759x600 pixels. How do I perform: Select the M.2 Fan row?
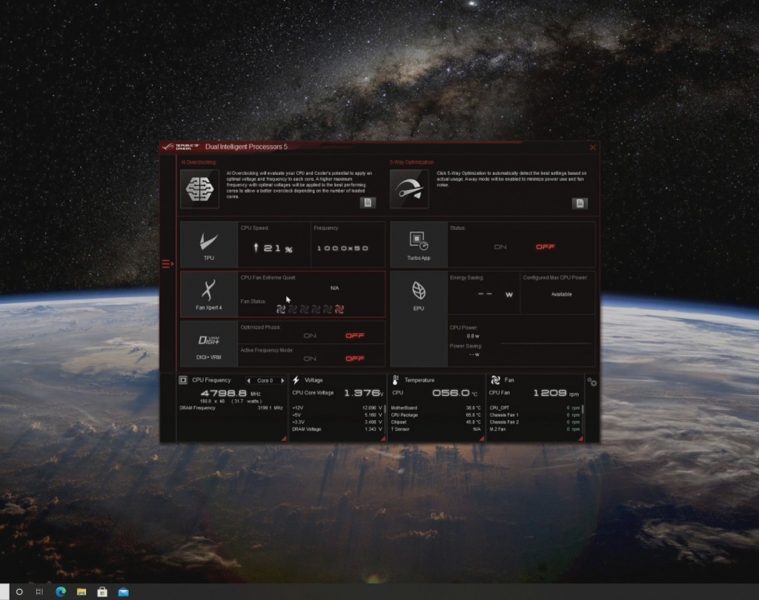tap(534, 429)
